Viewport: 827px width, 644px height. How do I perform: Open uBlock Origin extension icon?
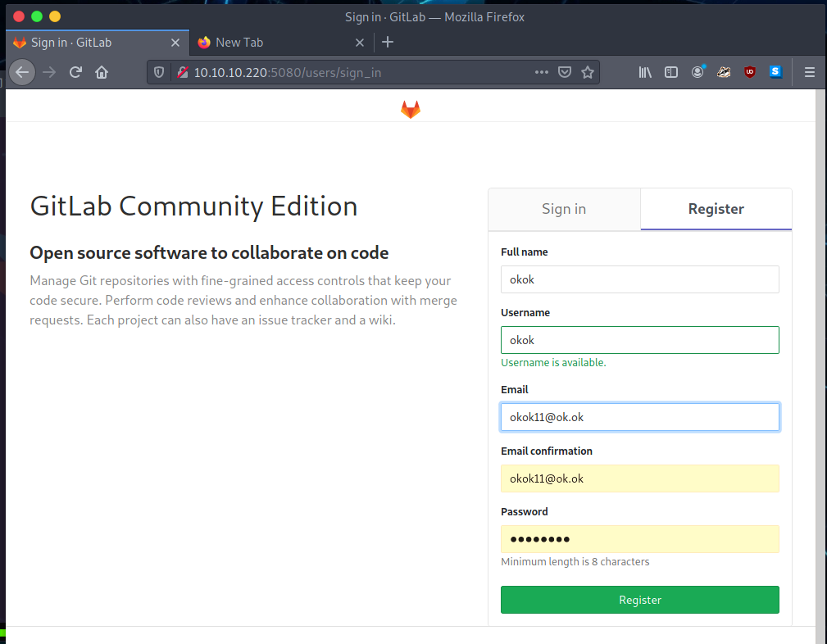(749, 72)
